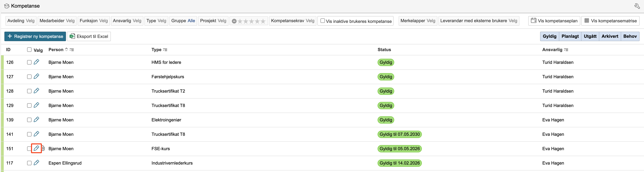This screenshot has height=172, width=644.
Task: Toggle the select-all Valg checkbox
Action: click(x=29, y=50)
